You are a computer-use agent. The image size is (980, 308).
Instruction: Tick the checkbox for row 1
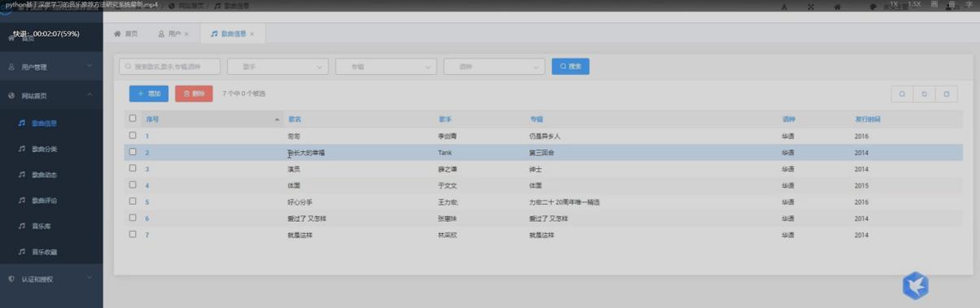[x=133, y=136]
